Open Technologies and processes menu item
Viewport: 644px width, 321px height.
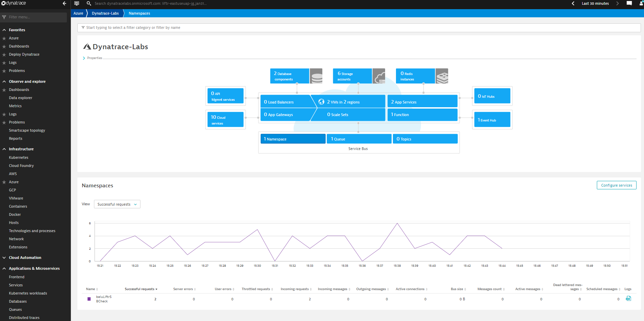pos(32,231)
